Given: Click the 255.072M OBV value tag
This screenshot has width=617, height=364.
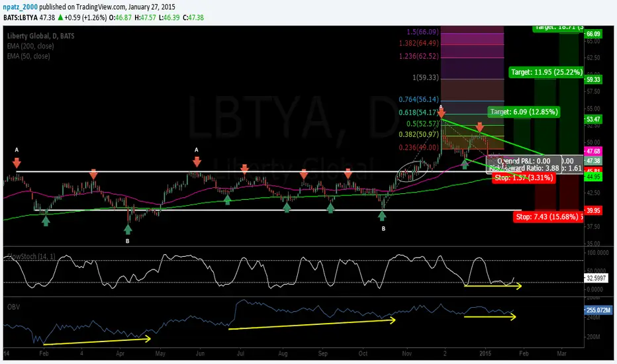Looking at the screenshot, I should click(598, 310).
